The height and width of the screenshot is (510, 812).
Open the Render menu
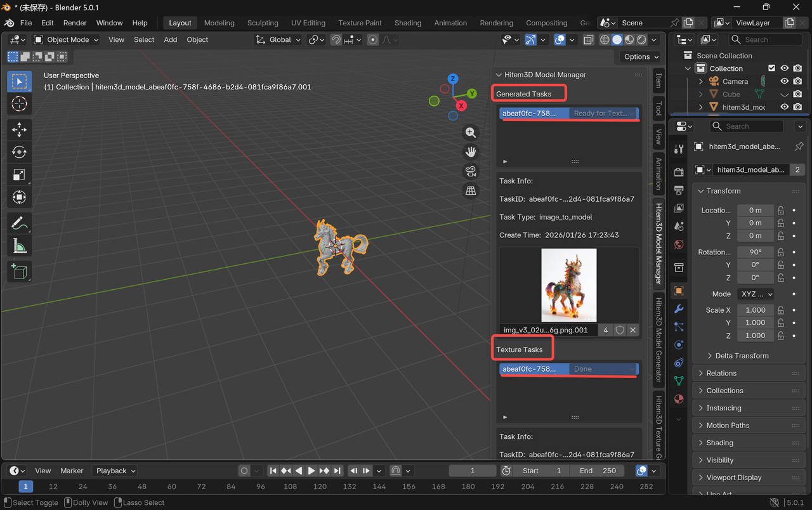[75, 23]
